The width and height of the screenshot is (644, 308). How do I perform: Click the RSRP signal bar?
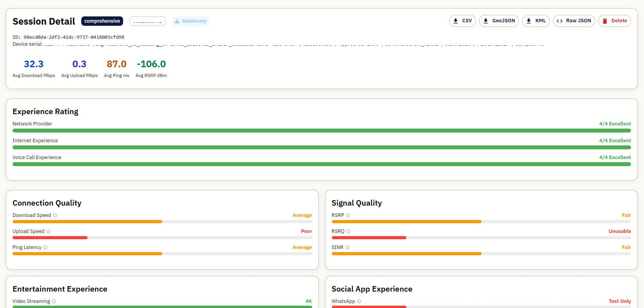481,222
